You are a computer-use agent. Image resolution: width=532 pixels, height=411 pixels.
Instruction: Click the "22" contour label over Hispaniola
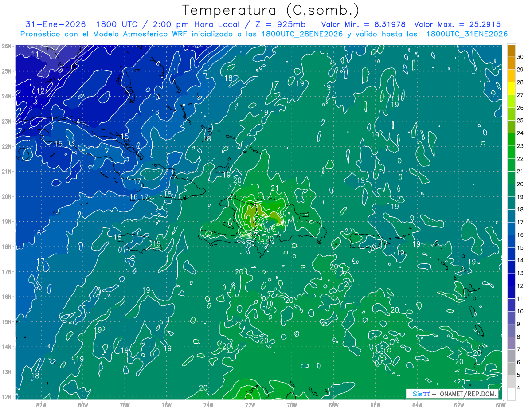[261, 221]
